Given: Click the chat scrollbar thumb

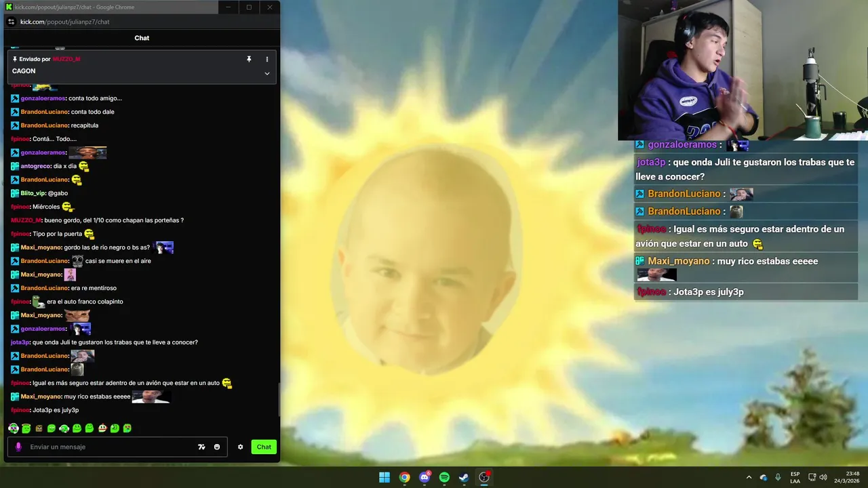Looking at the screenshot, I should [279, 401].
